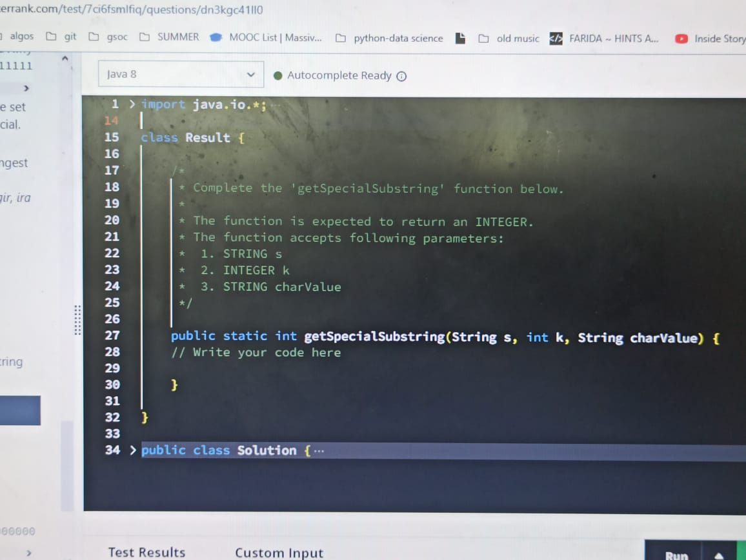This screenshot has width=746, height=560.
Task: Switch to the Custom Input tab
Action: [x=279, y=553]
